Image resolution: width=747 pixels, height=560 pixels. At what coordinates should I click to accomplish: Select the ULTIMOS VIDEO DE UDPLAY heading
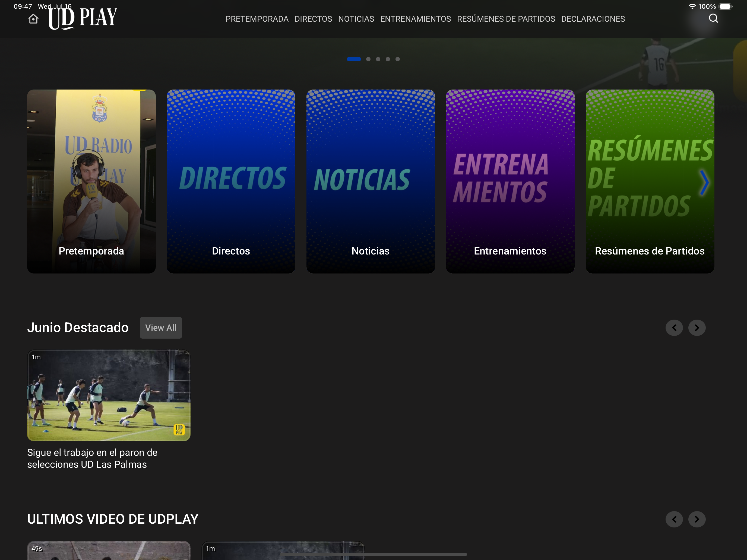(x=113, y=519)
